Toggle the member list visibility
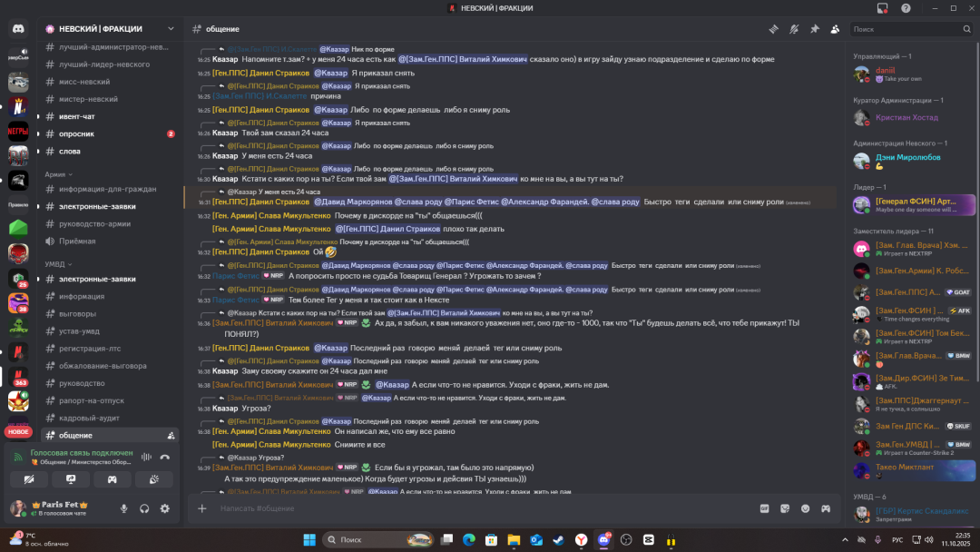This screenshot has height=552, width=980. pos(834,29)
